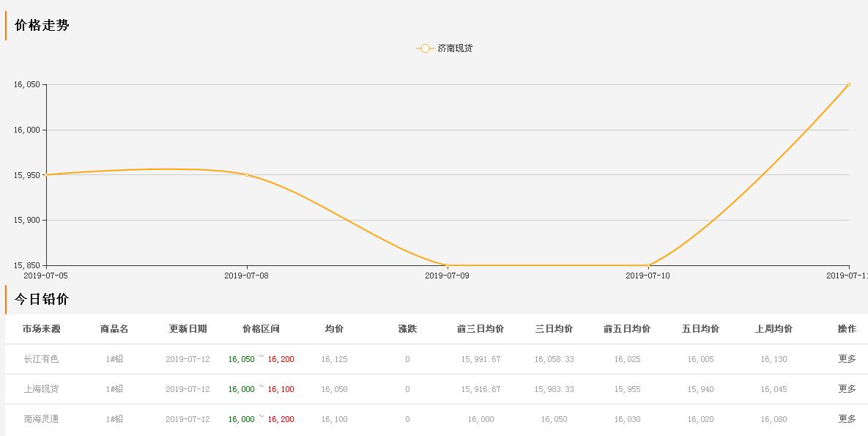The height and width of the screenshot is (436, 868).
Task: Select the green 16,050 price value
Action: tap(242, 359)
